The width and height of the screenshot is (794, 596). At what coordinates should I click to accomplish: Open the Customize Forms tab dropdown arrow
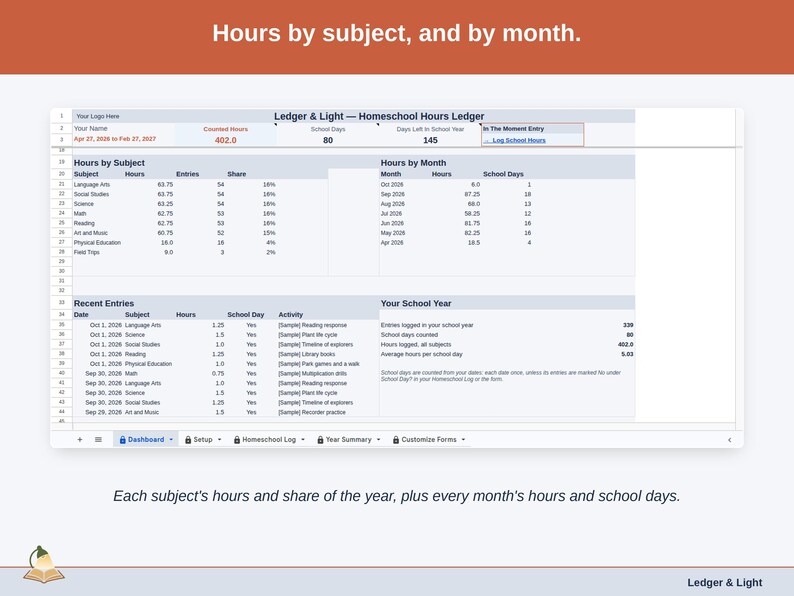click(463, 440)
